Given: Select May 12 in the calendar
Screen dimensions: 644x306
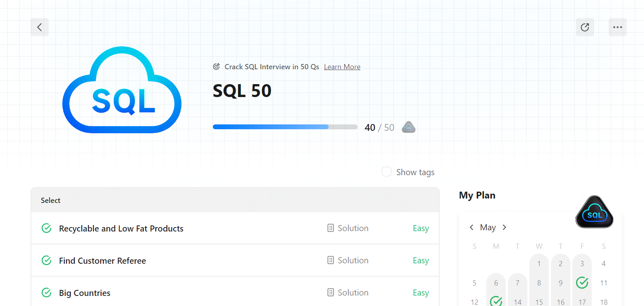Looking at the screenshot, I should tap(475, 302).
